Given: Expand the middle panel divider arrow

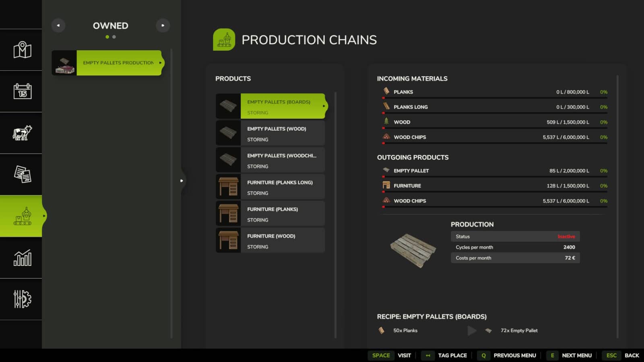Looking at the screenshot, I should coord(182,181).
